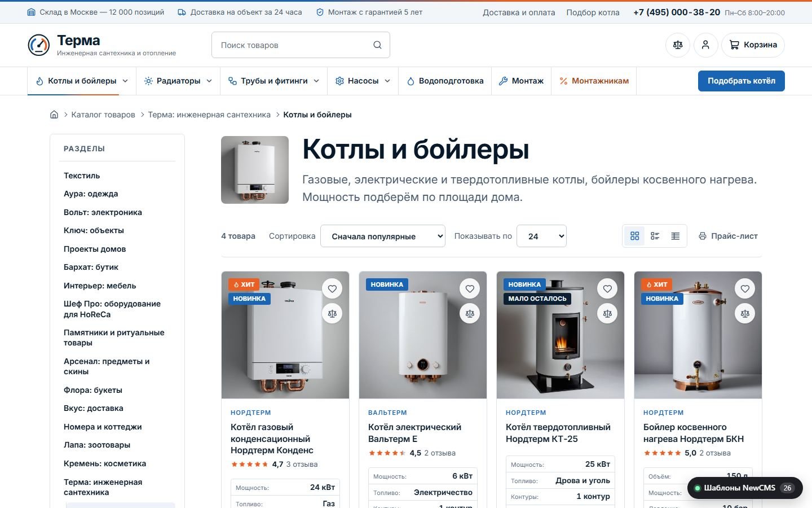
Task: Open the Радиаторы menu label
Action: point(178,81)
